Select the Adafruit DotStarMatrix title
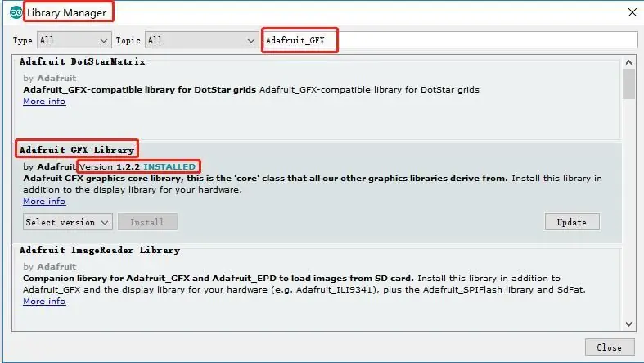Viewport: 644px width, 363px height. coord(82,61)
